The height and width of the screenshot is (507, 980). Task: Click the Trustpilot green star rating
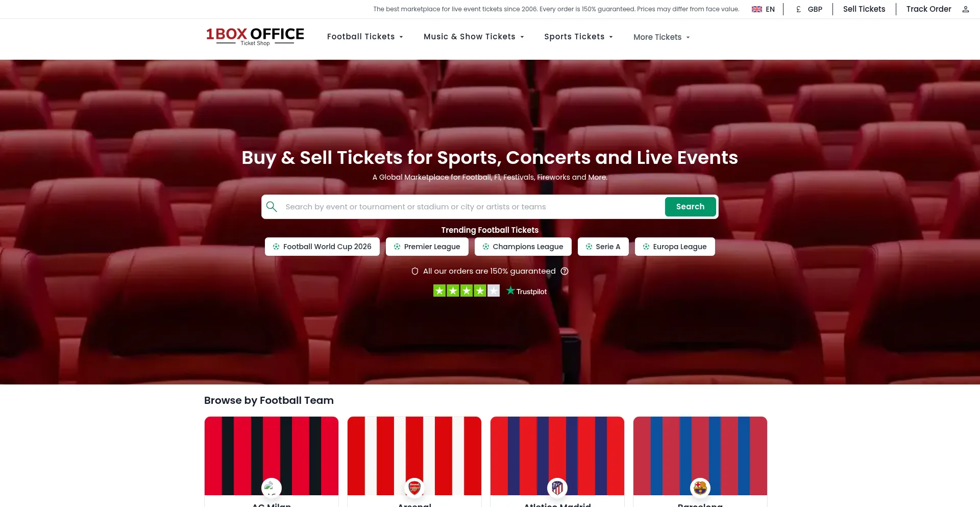click(x=467, y=291)
